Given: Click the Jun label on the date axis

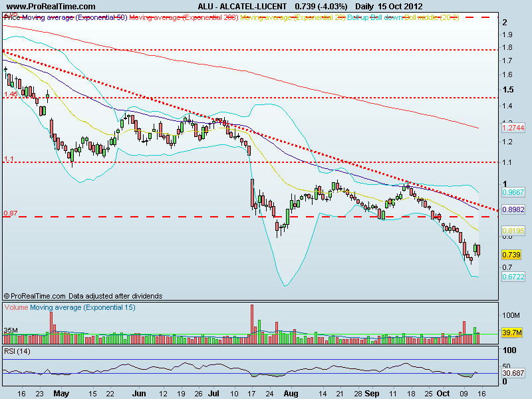Looking at the screenshot, I should [139, 394].
